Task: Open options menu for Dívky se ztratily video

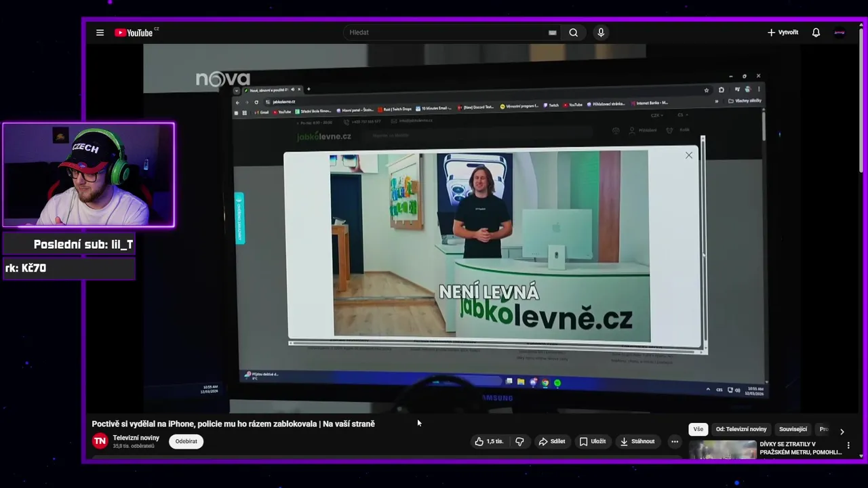Action: [x=848, y=445]
